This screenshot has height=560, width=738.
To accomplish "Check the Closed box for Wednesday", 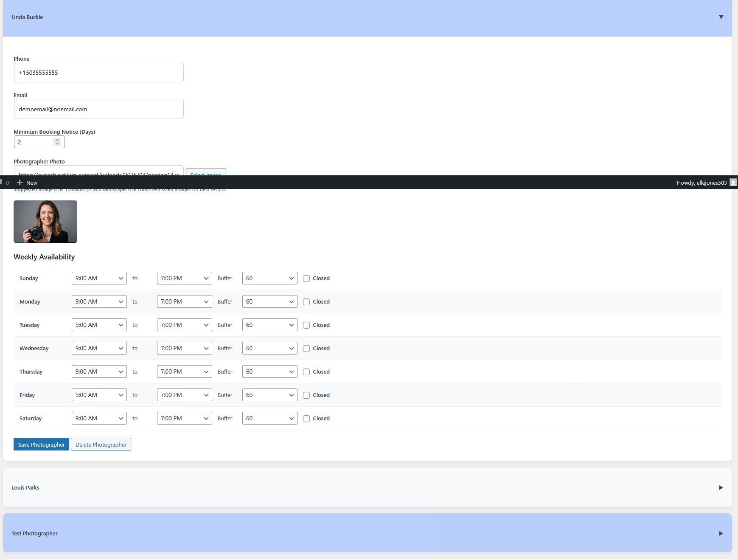I will pos(306,349).
